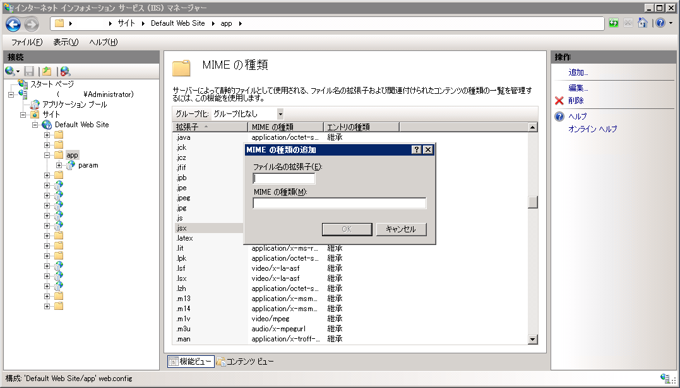Click the list scroll-down arrow

coord(533,339)
